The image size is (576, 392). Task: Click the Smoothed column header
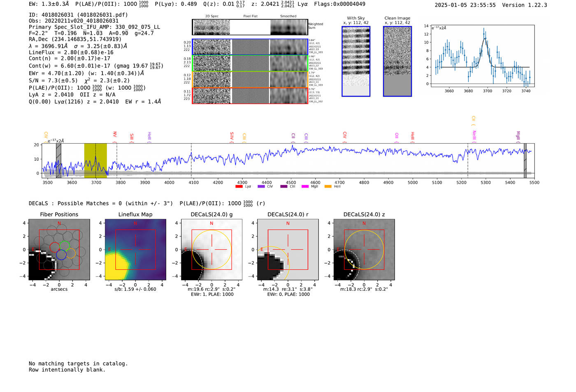point(288,16)
